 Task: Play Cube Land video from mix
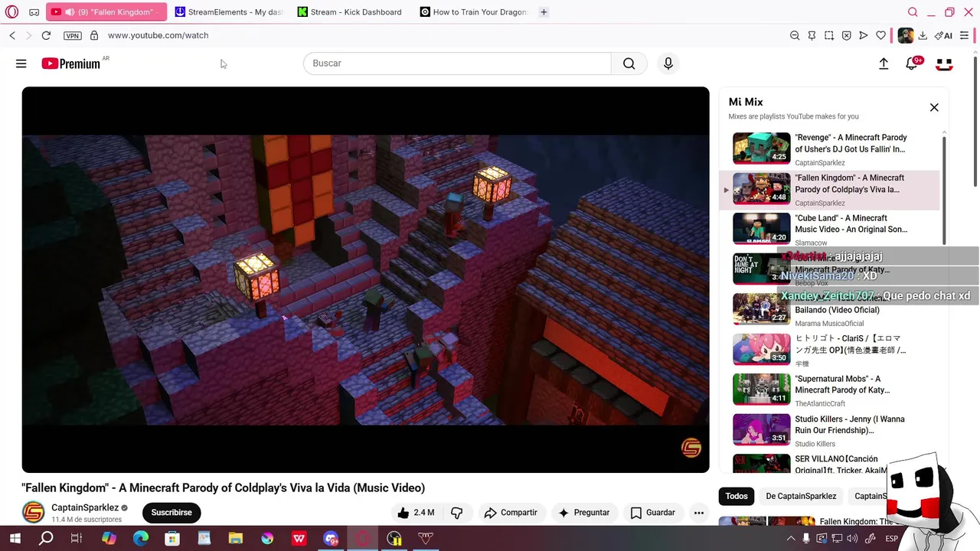coord(830,230)
